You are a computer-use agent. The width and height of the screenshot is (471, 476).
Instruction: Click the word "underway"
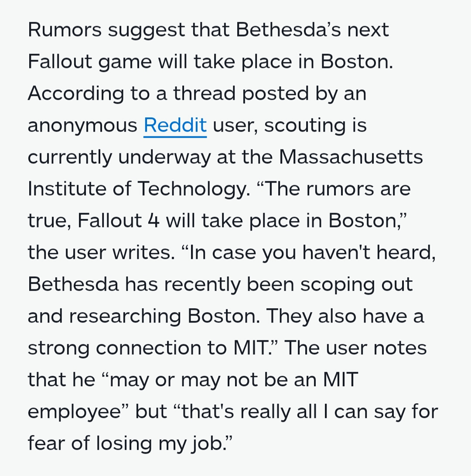coord(164,157)
